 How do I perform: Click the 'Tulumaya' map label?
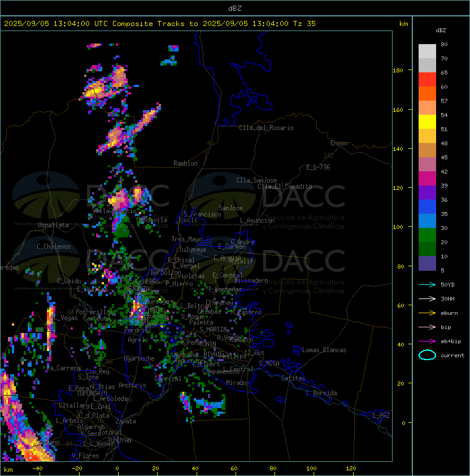(193, 249)
